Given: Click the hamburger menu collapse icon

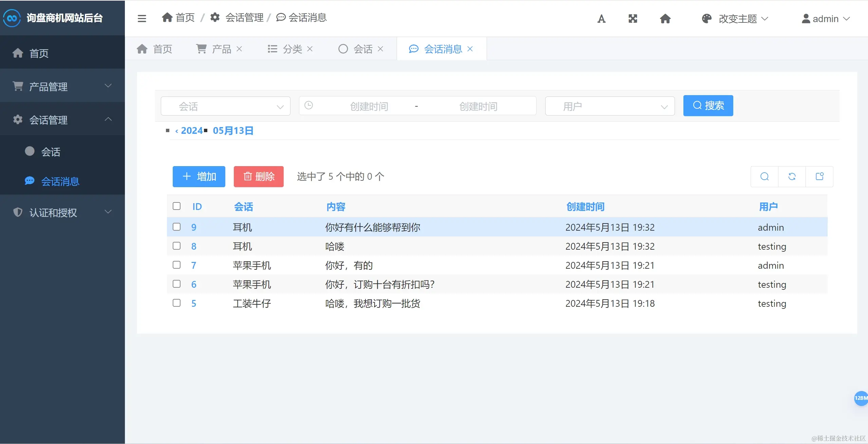Looking at the screenshot, I should tap(142, 18).
